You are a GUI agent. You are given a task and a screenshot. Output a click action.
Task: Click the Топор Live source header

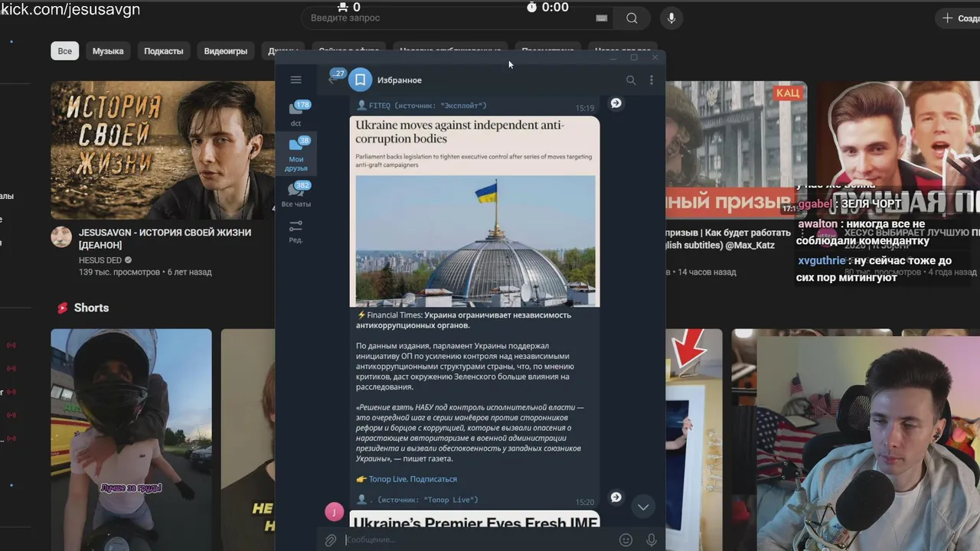pyautogui.click(x=418, y=500)
